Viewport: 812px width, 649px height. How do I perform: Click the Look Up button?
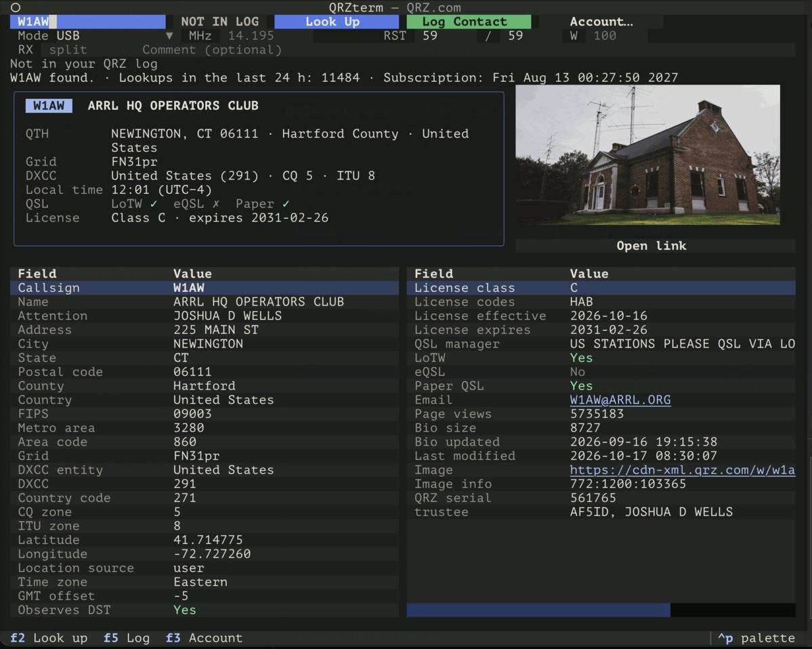336,22
